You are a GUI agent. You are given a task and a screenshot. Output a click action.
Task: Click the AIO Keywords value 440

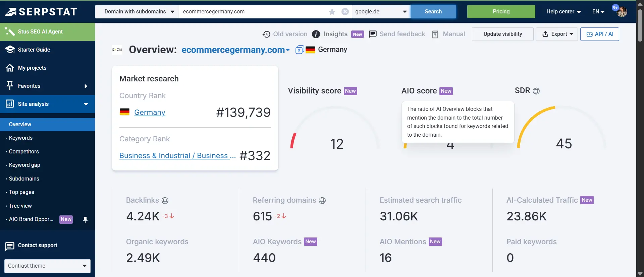point(264,258)
